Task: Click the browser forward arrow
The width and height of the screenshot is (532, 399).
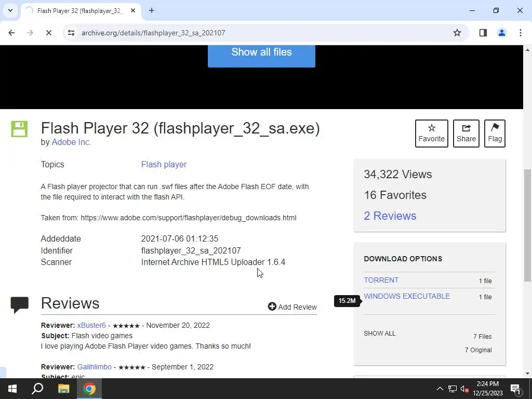Action: (x=30, y=33)
